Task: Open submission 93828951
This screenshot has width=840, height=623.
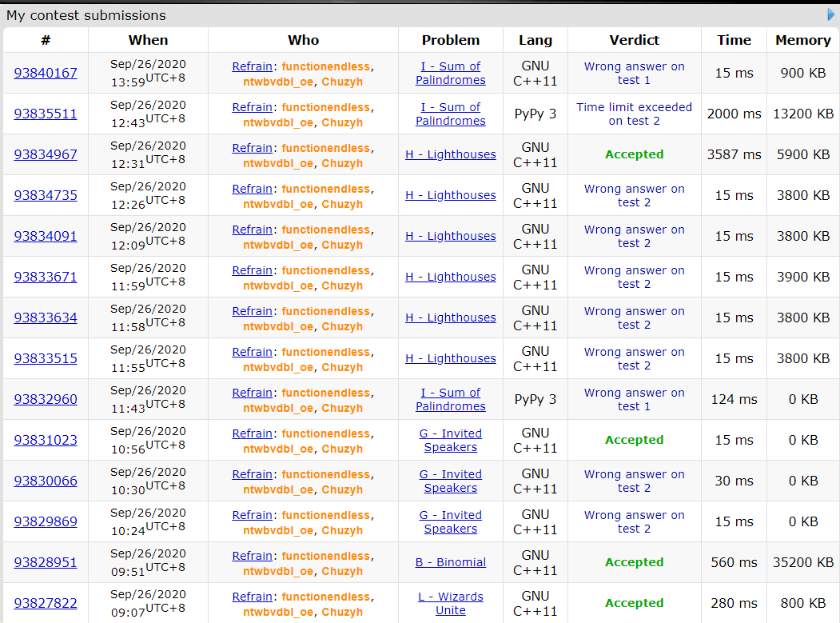Action: tap(46, 563)
